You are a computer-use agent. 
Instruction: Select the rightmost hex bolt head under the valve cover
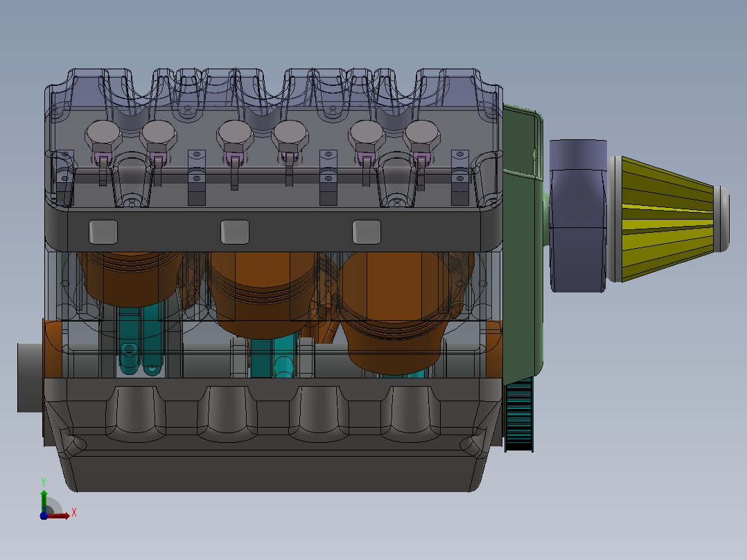[421, 136]
